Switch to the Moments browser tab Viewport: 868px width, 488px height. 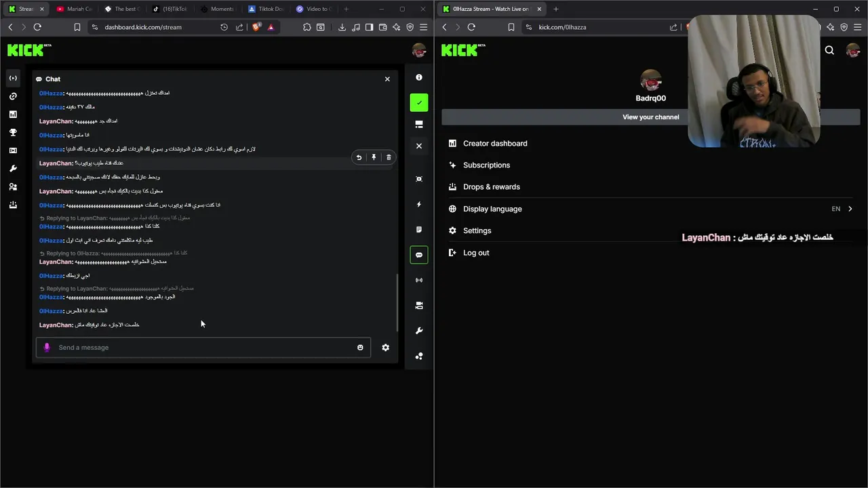click(x=218, y=9)
